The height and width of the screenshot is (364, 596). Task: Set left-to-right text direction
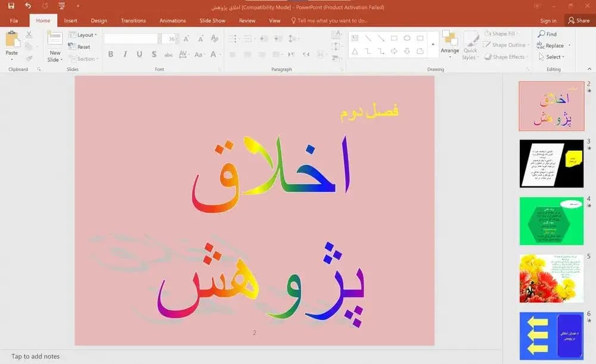coord(291,55)
